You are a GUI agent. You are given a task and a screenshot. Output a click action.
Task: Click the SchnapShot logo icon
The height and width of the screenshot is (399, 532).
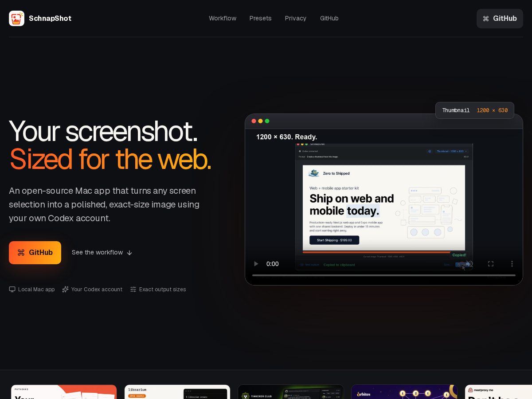16,18
